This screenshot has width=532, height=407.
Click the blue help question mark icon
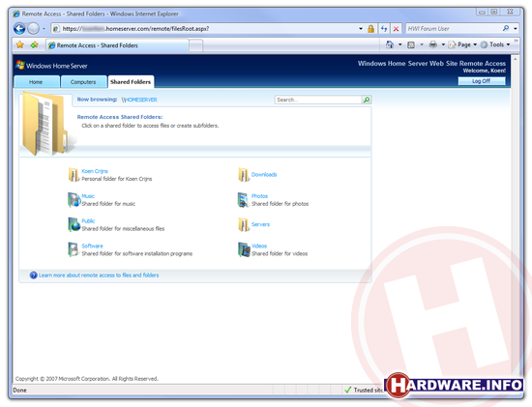(33, 276)
